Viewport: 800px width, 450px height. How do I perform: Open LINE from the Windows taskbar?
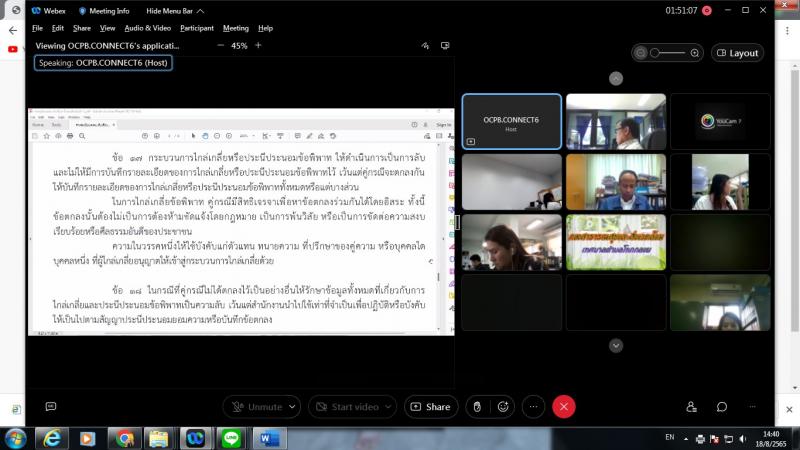click(x=234, y=438)
